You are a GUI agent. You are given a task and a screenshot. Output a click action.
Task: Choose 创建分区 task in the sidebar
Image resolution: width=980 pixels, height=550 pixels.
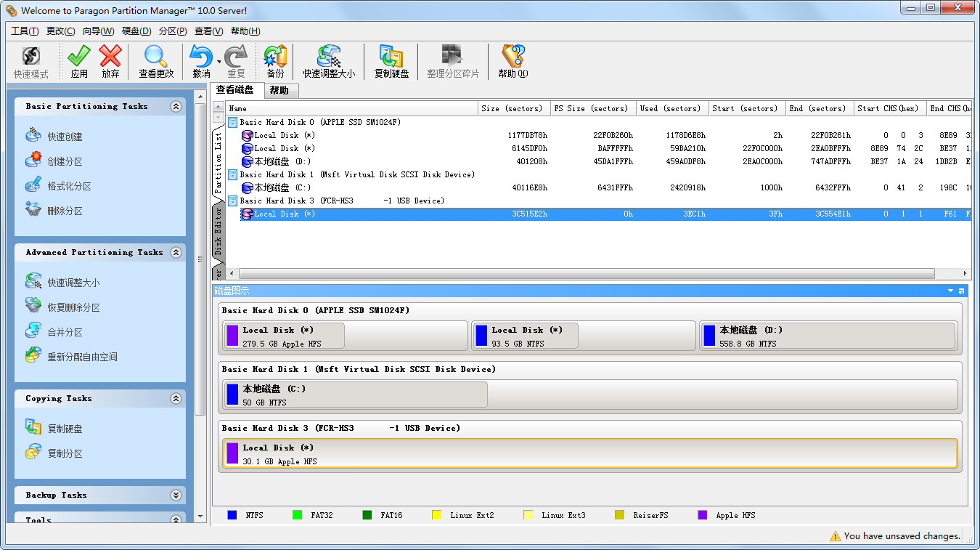pos(65,161)
